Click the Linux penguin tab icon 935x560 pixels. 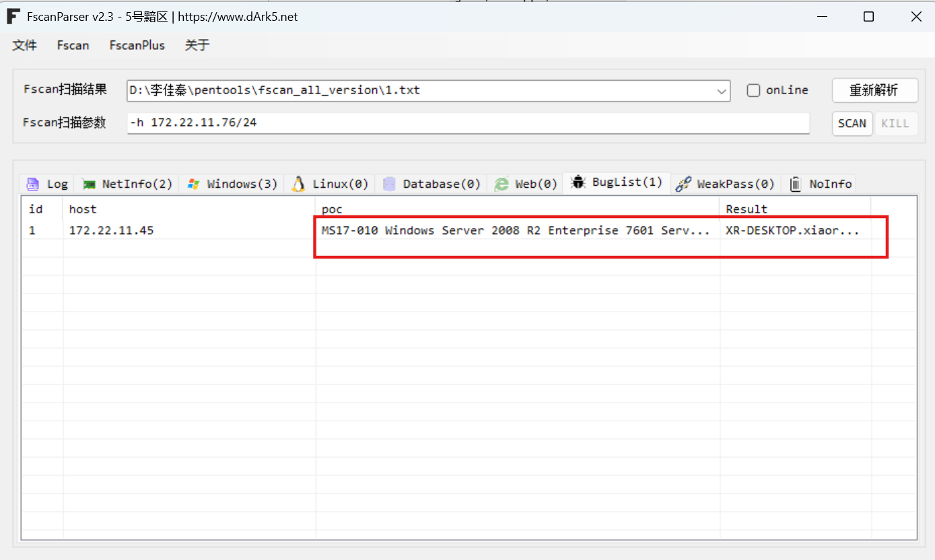299,184
